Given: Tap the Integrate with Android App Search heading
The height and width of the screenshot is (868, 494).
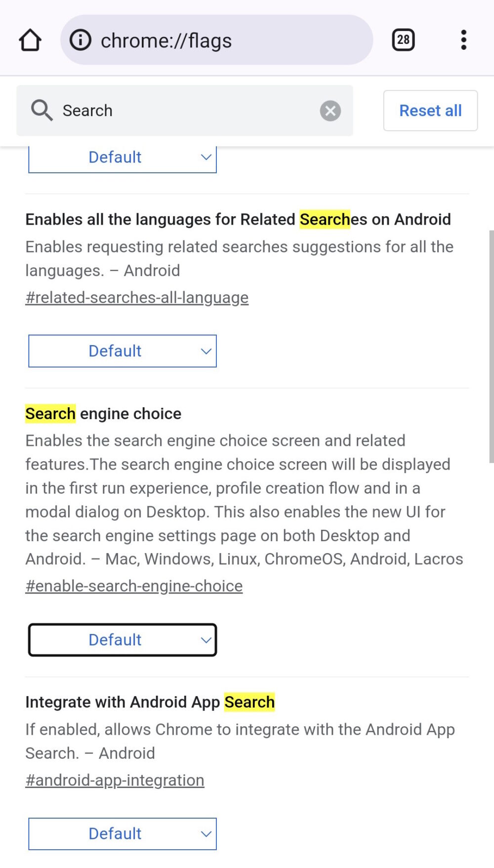Looking at the screenshot, I should tap(150, 702).
